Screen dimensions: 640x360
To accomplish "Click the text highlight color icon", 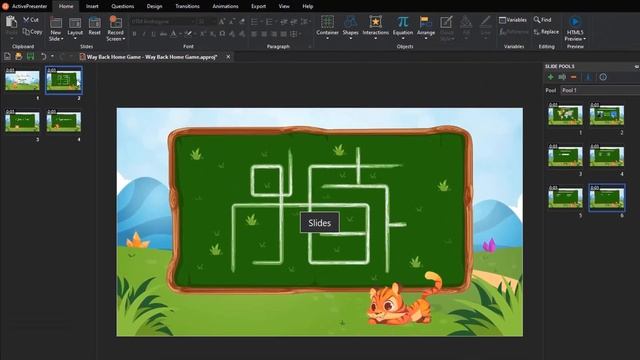I will click(x=187, y=34).
